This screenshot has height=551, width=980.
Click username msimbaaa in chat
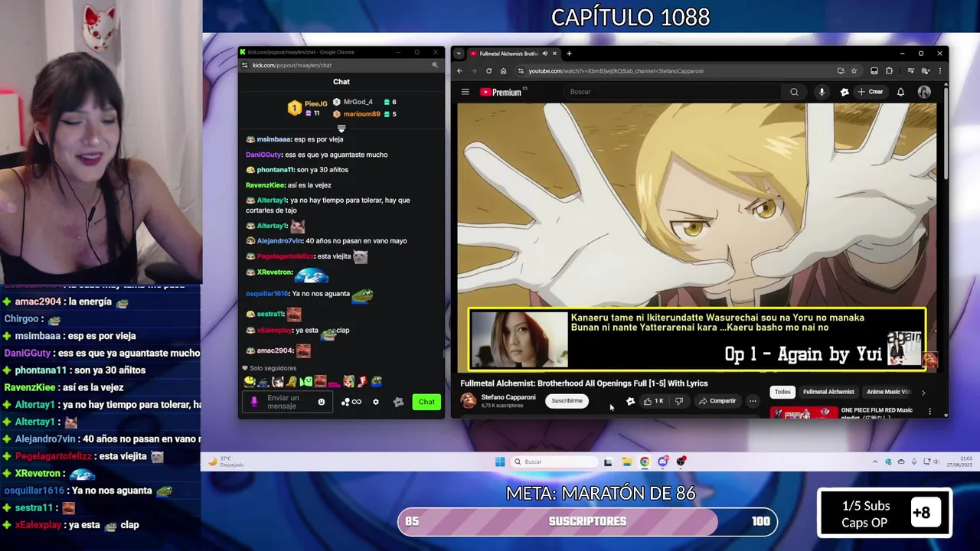(274, 139)
